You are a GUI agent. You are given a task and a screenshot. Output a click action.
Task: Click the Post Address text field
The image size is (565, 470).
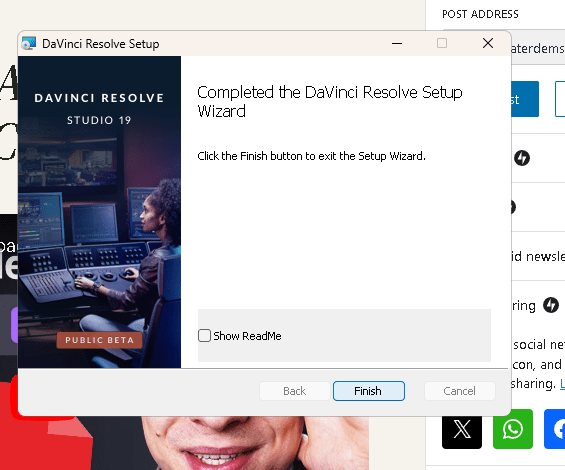point(538,47)
